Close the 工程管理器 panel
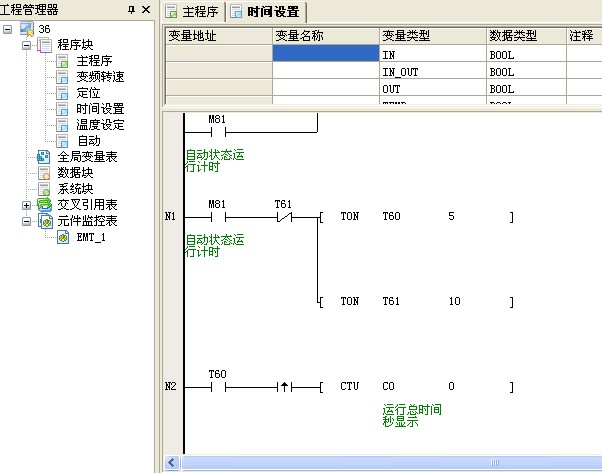 pyautogui.click(x=146, y=10)
